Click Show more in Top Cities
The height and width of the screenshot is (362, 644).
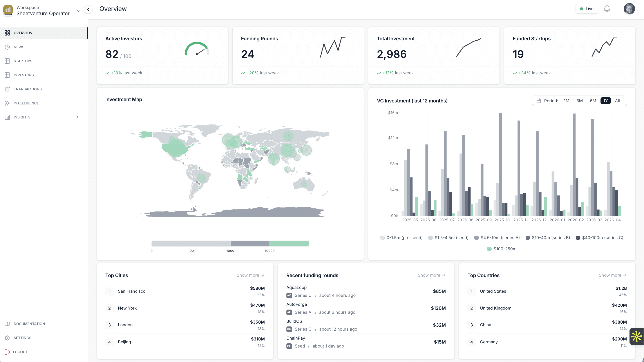(250, 275)
